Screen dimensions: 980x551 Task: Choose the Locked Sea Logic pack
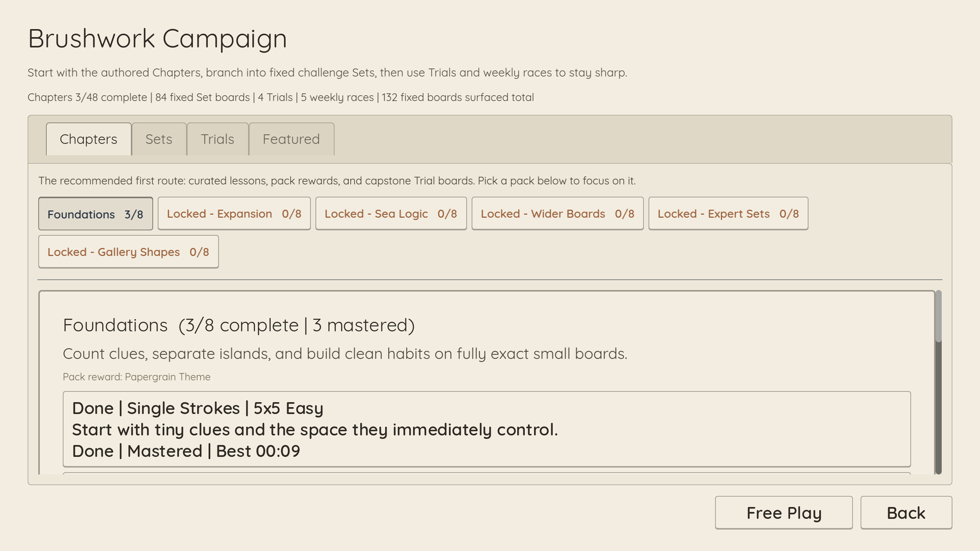(390, 214)
